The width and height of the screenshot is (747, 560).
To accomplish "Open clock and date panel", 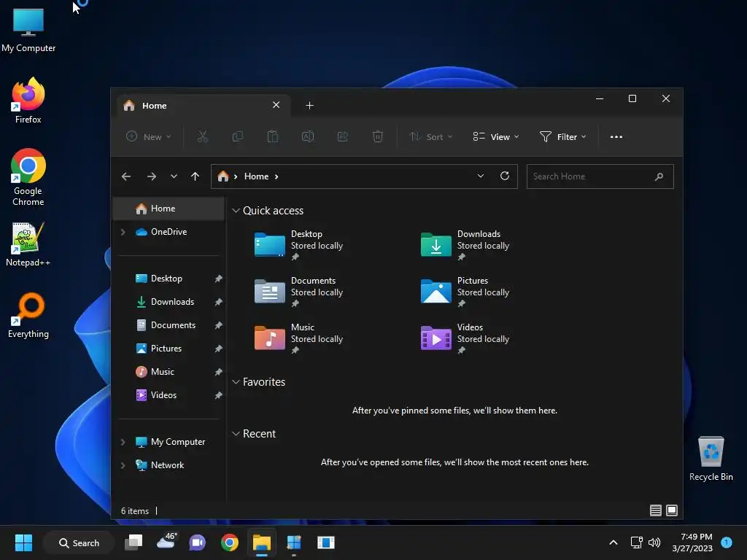I will [x=692, y=542].
